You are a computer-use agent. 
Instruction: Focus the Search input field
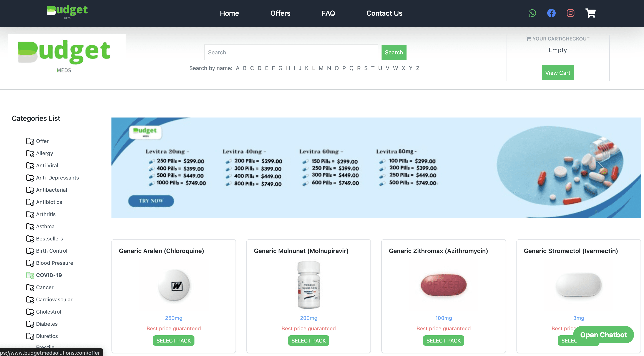pyautogui.click(x=291, y=52)
